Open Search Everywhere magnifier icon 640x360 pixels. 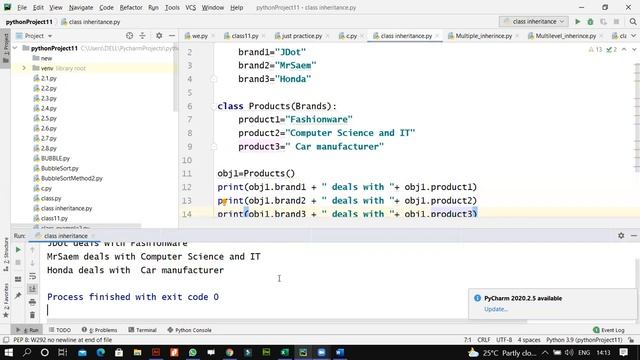point(633,22)
